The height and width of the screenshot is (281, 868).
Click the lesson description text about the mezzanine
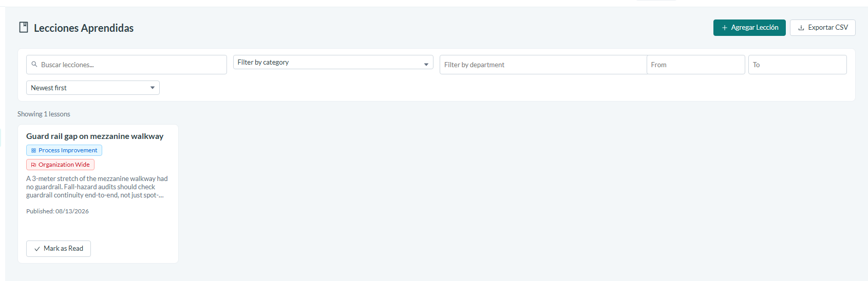tap(97, 187)
